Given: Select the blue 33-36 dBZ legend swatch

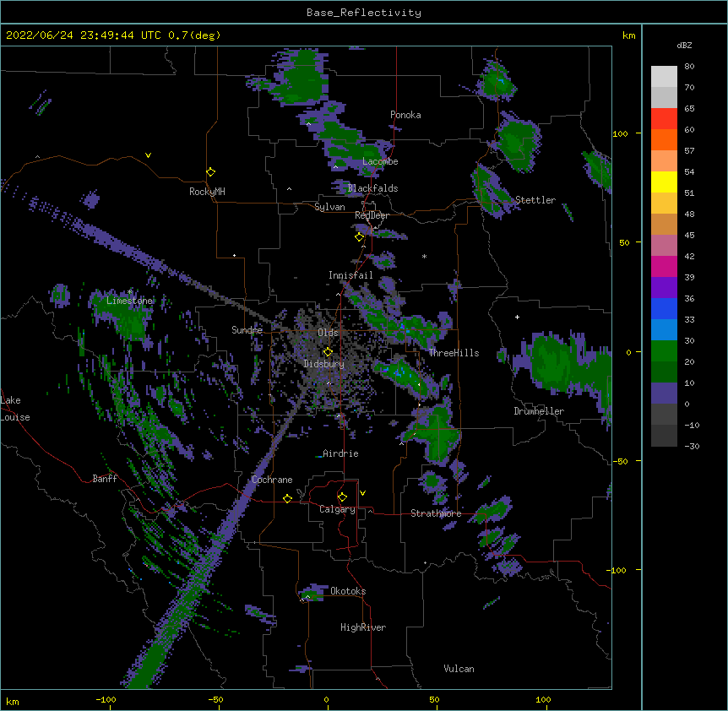Looking at the screenshot, I should tap(664, 308).
